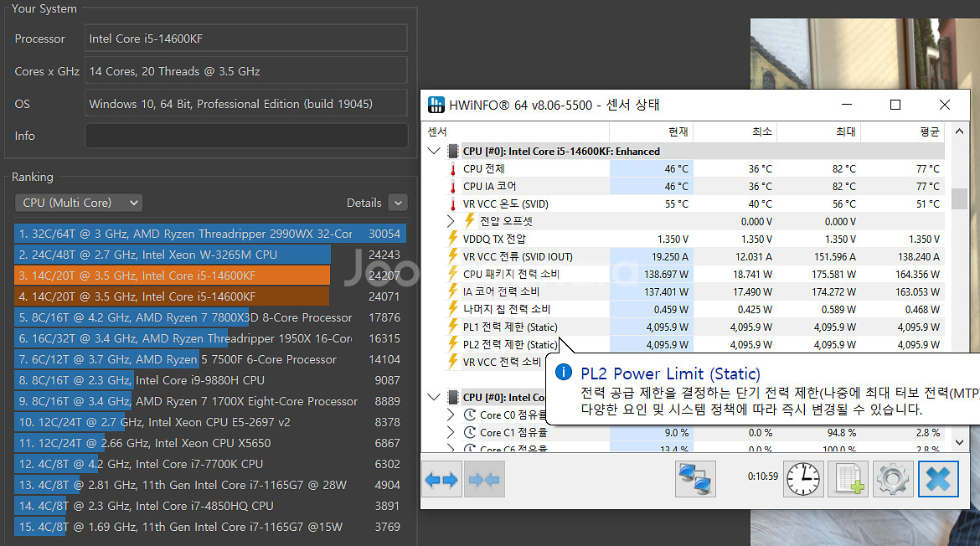
Task: Open HWiNFO settings gear icon
Action: click(893, 479)
